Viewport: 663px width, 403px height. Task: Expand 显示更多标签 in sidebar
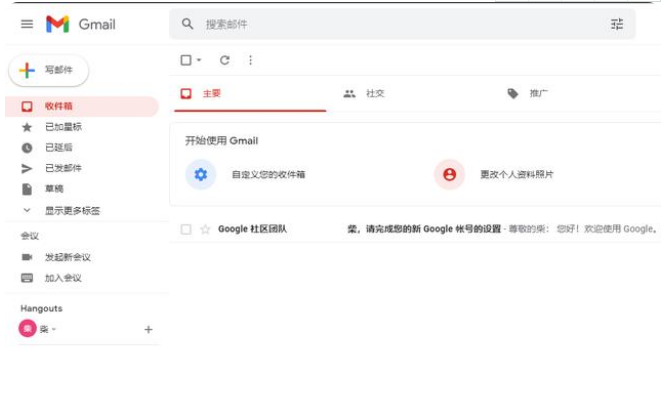[x=72, y=210]
